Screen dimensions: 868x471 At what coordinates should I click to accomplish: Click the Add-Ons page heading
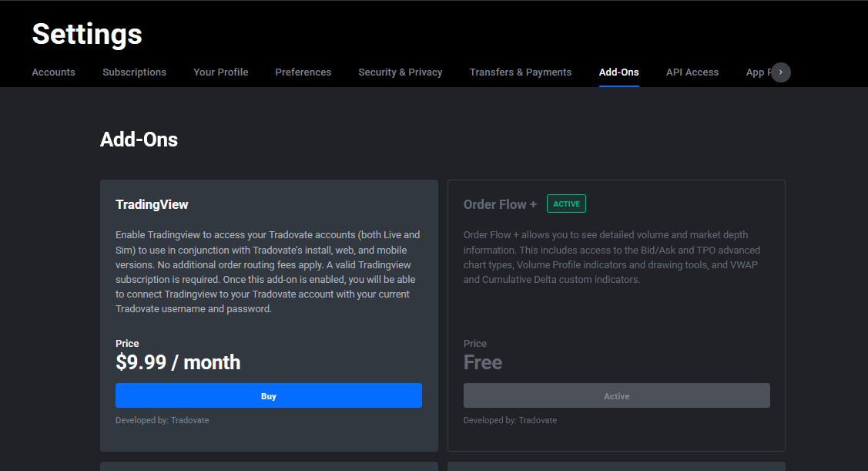coord(139,140)
